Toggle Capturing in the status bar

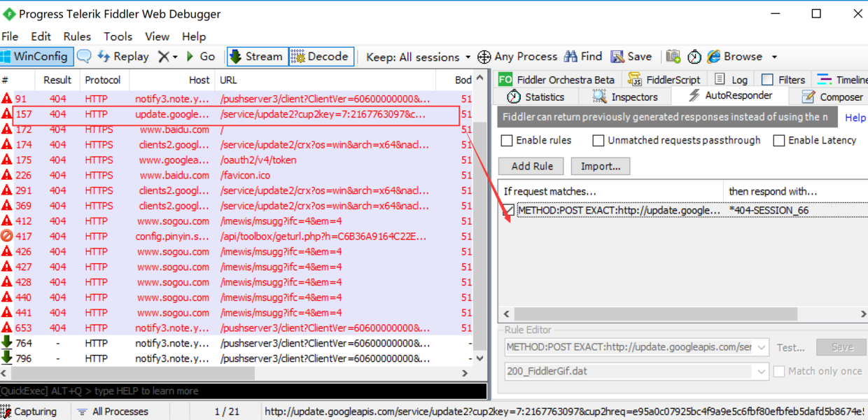point(29,412)
